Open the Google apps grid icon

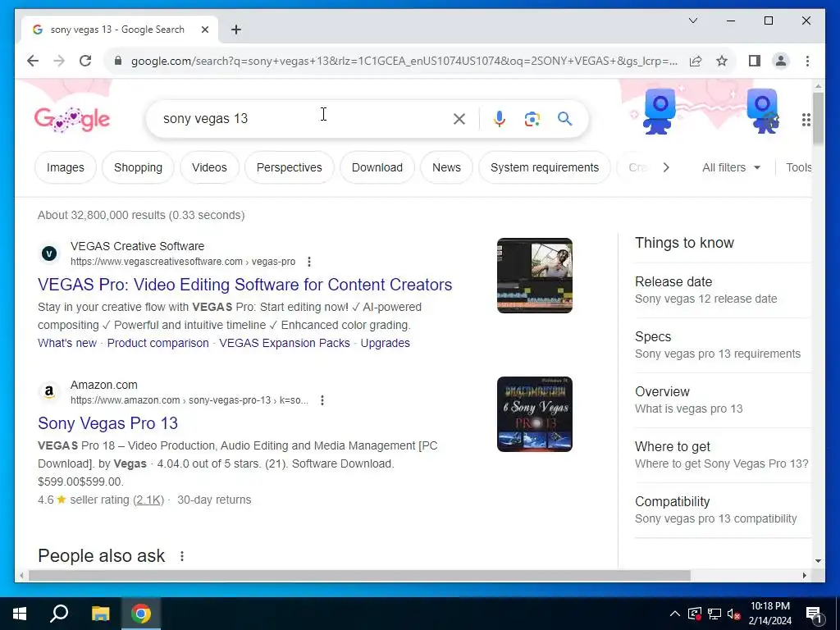pos(806,120)
